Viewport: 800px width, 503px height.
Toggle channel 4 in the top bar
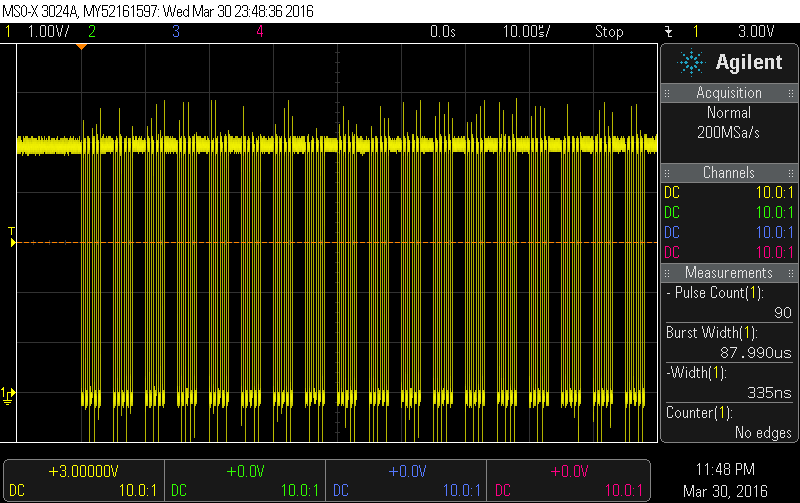point(259,31)
